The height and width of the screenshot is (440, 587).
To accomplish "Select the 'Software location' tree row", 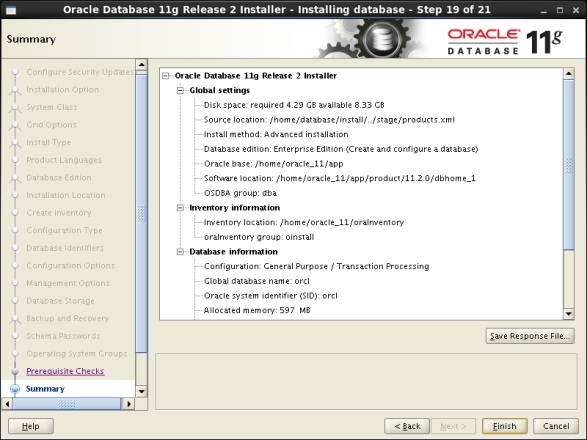I will coord(340,178).
